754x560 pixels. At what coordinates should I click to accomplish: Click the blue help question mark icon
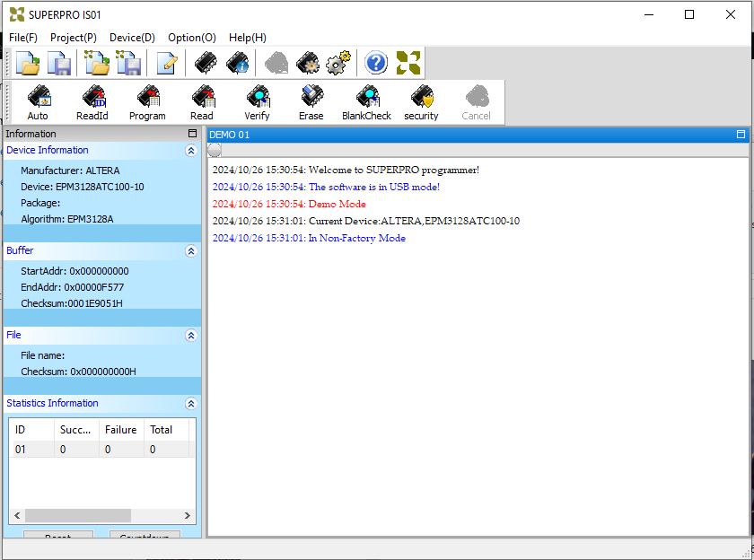[x=376, y=63]
